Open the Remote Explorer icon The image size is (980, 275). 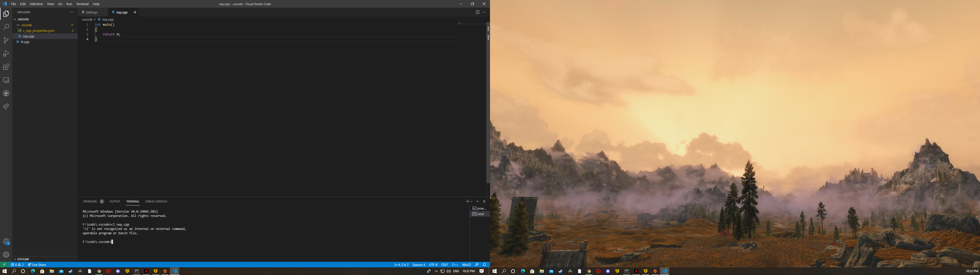[6, 80]
